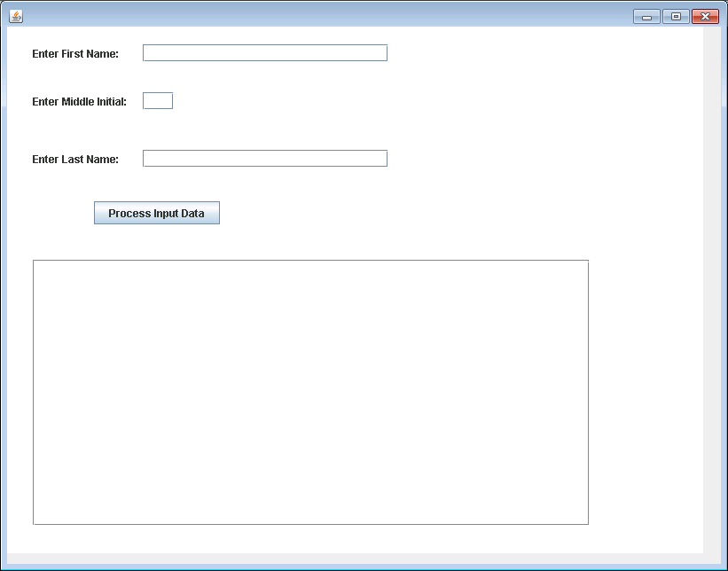Screen dimensions: 728x571
Task: Click the white space right of output box
Action: [x=646, y=392]
